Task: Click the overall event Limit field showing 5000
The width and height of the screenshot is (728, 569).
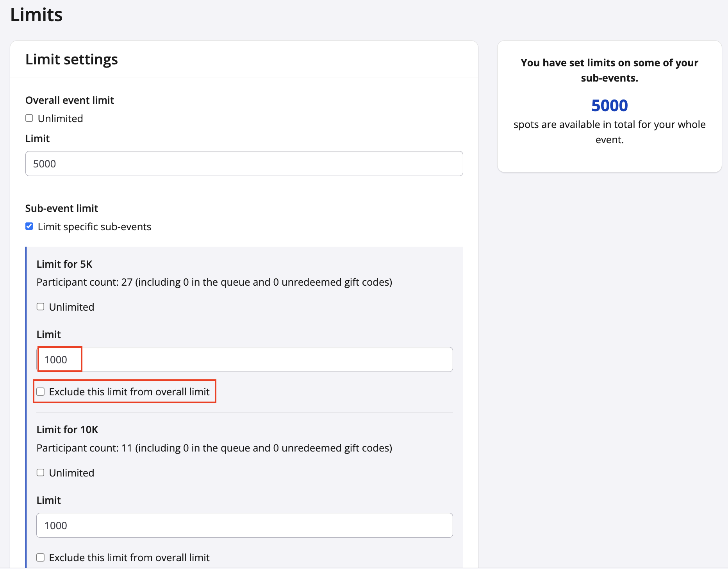Action: 244,164
